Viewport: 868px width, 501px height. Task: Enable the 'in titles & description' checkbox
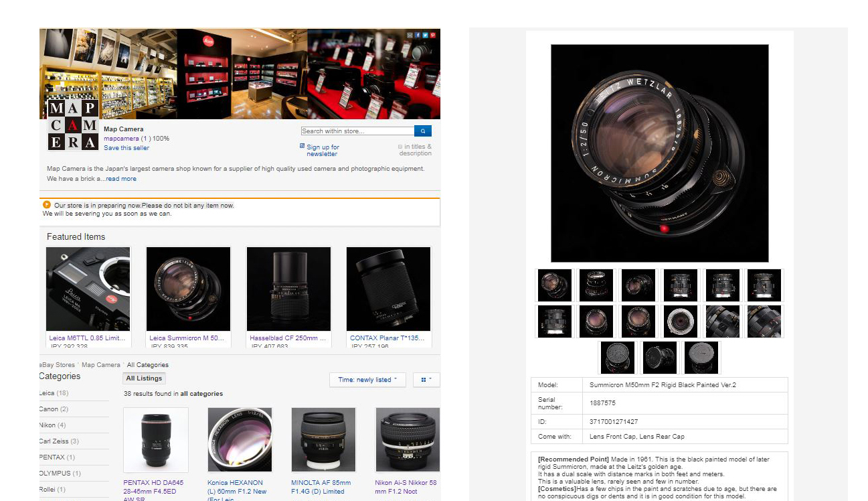tap(400, 147)
